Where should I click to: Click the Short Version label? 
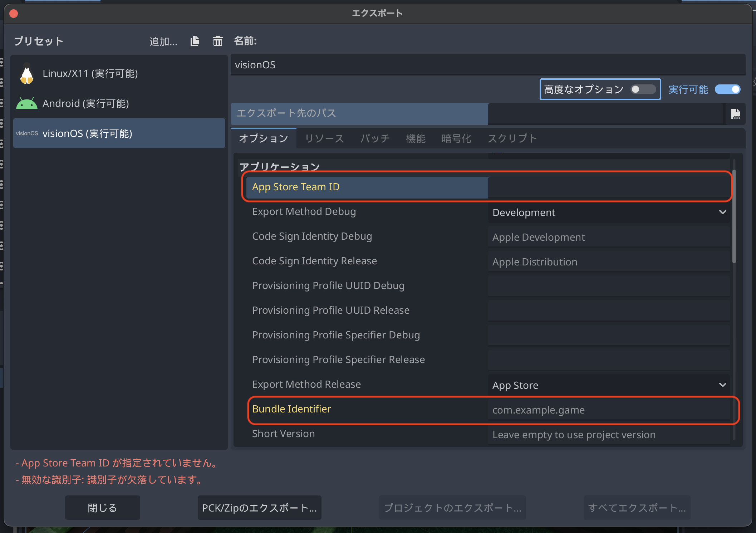pyautogui.click(x=284, y=434)
